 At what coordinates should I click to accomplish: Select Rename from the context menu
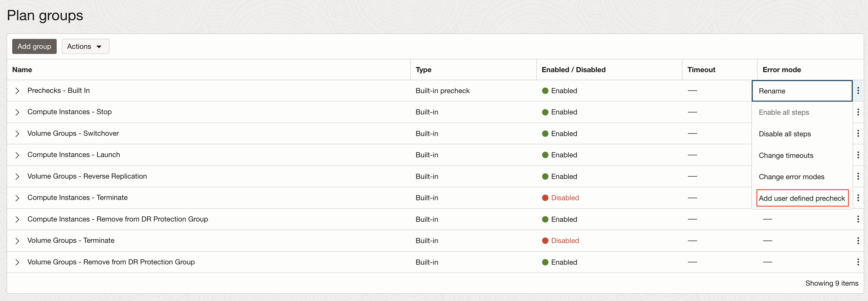(772, 91)
